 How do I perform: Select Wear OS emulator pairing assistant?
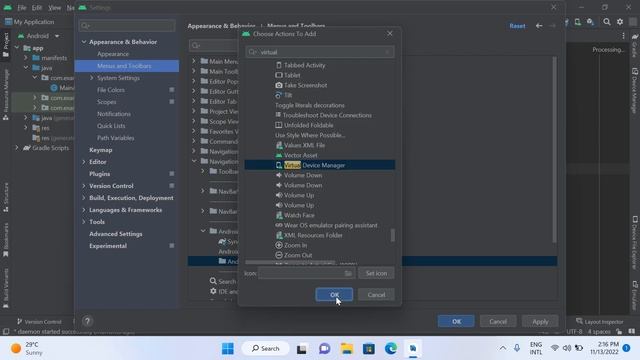click(331, 225)
